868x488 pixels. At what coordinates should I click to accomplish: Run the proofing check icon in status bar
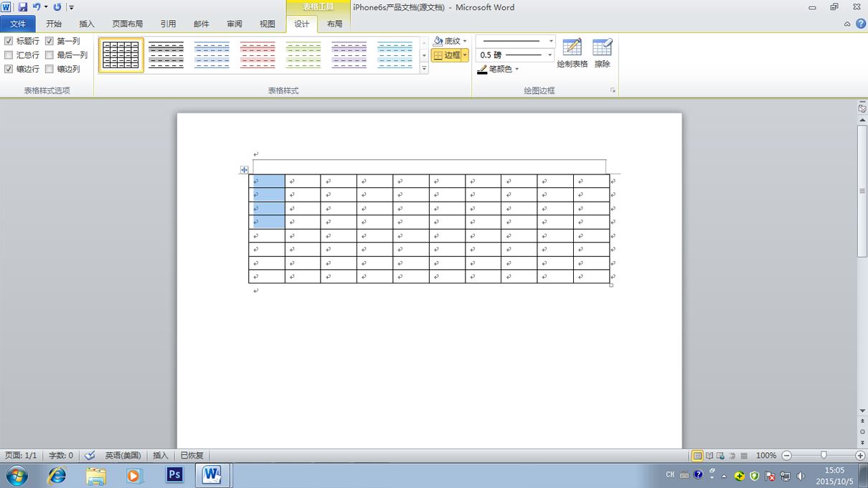click(x=90, y=456)
